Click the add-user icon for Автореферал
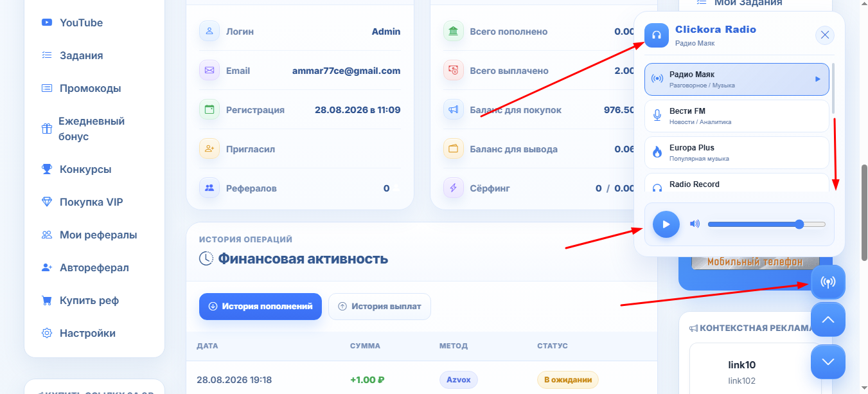Viewport: 868px width, 394px height. [46, 267]
